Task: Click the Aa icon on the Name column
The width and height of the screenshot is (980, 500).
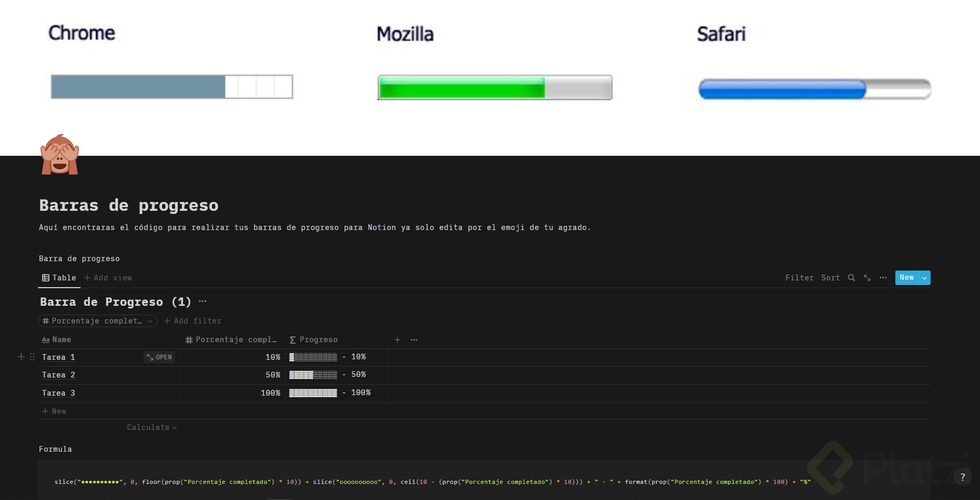Action: click(45, 340)
